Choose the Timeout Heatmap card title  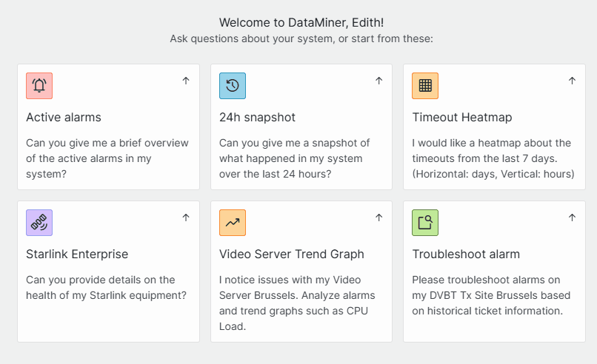click(x=462, y=118)
